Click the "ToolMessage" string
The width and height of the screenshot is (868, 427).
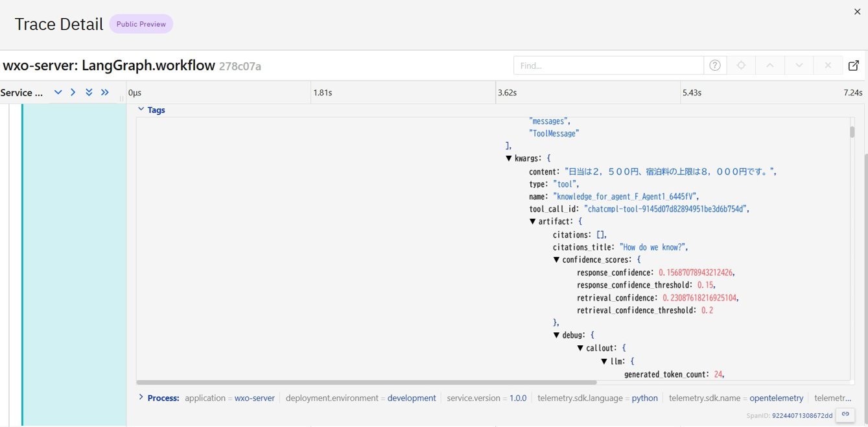click(x=554, y=134)
